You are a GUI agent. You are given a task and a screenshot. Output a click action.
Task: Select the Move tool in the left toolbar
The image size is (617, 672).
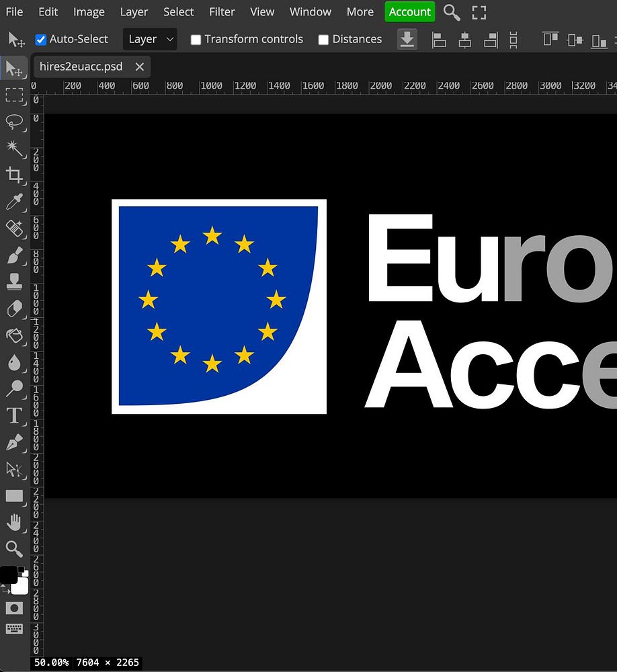click(14, 69)
